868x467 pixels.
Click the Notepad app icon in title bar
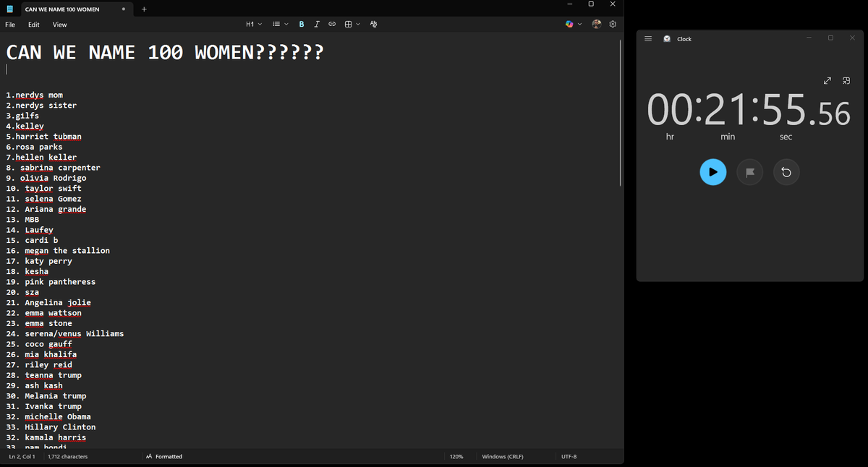10,9
